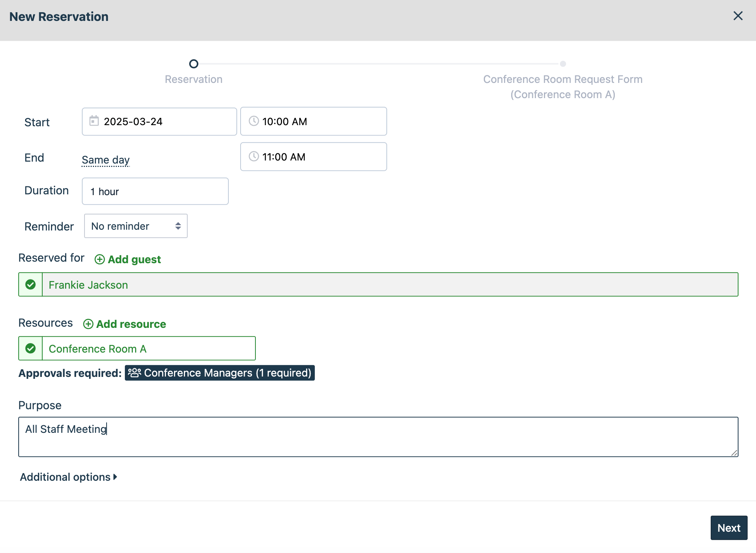Open the No reminder dropdown
Viewport: 756px width, 553px height.
(136, 226)
